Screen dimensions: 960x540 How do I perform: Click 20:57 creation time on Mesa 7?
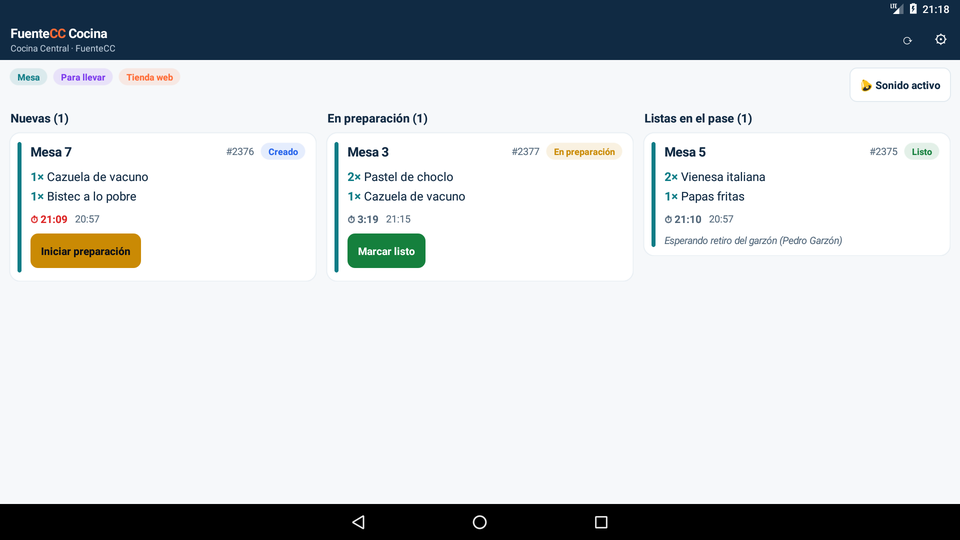click(x=87, y=219)
